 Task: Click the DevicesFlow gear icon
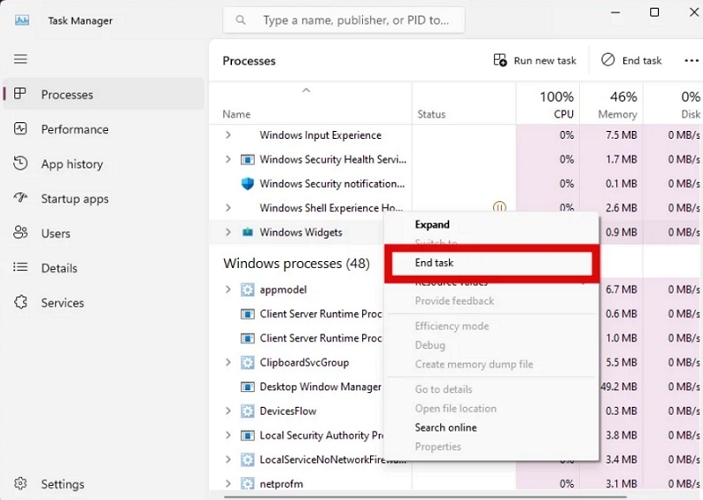247,411
